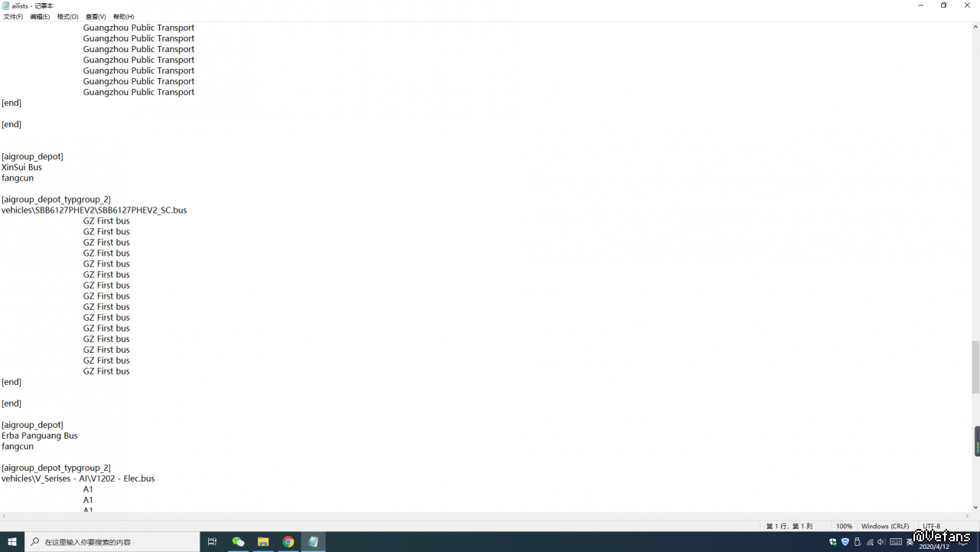The image size is (980, 552).
Task: Click the "Windows (CRLF)" status bar entry
Action: tap(885, 526)
